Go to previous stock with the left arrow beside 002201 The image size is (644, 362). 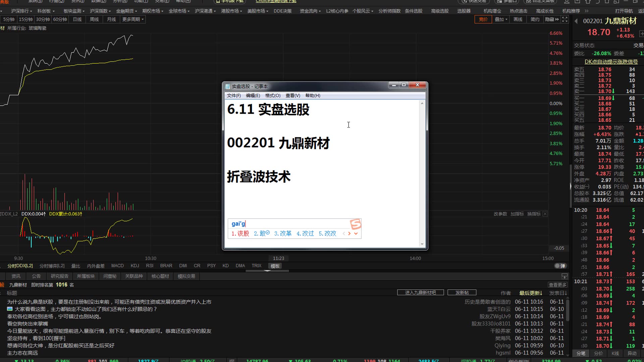coord(576,21)
